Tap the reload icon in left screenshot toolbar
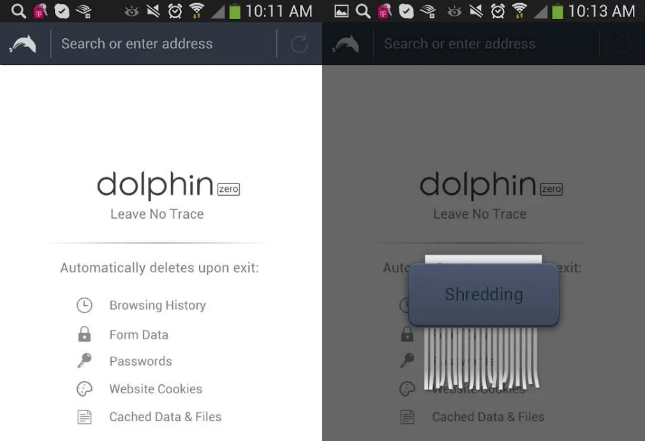 [299, 44]
